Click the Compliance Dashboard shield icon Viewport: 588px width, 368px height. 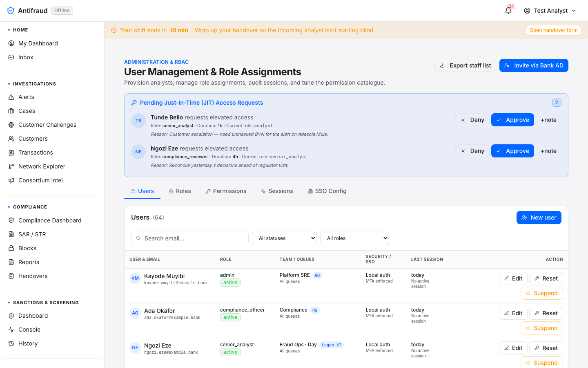[x=11, y=220]
